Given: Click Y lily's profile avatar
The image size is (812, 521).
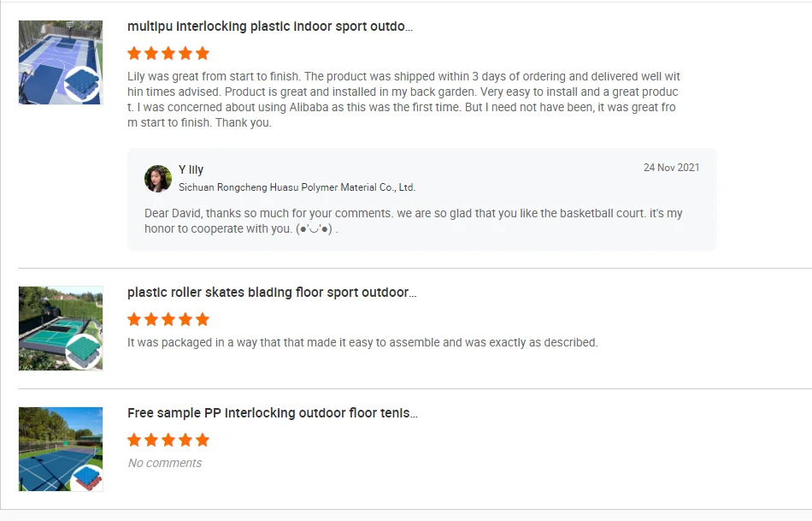Looking at the screenshot, I should coord(158,179).
